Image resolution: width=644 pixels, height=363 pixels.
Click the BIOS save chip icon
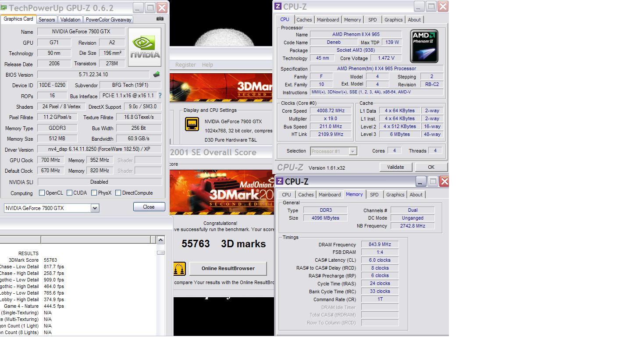point(157,75)
